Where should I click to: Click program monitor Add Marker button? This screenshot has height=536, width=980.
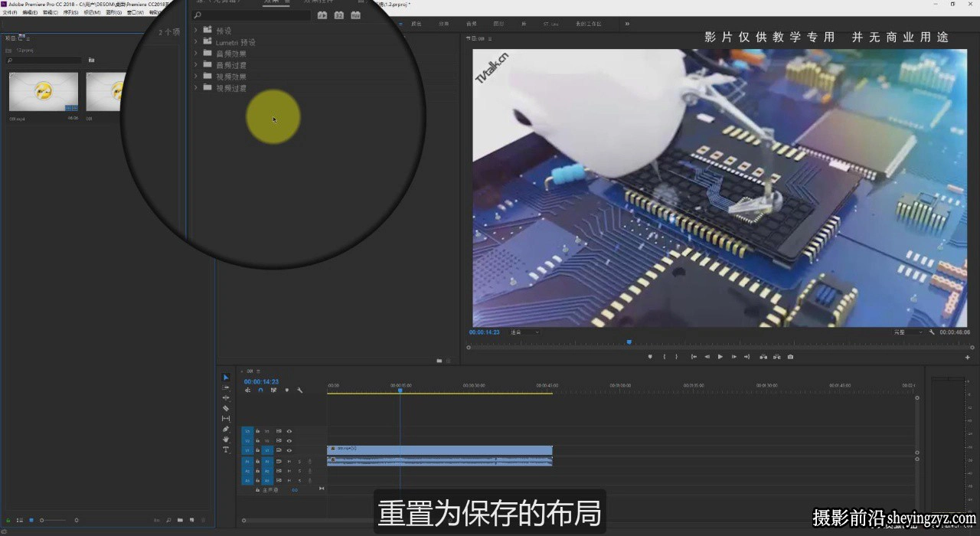650,357
